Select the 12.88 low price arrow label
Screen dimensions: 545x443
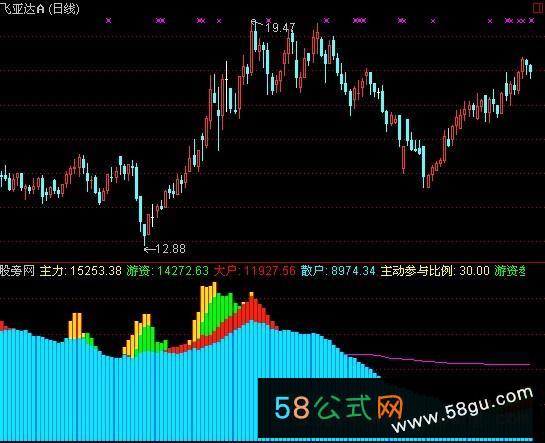[165, 249]
